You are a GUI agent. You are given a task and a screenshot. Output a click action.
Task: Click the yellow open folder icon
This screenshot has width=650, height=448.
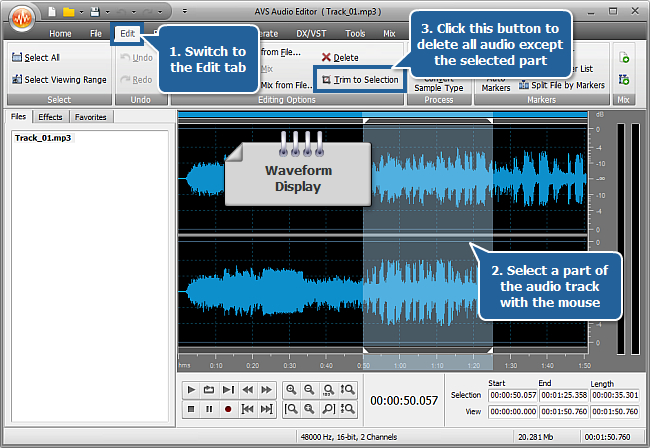point(68,12)
